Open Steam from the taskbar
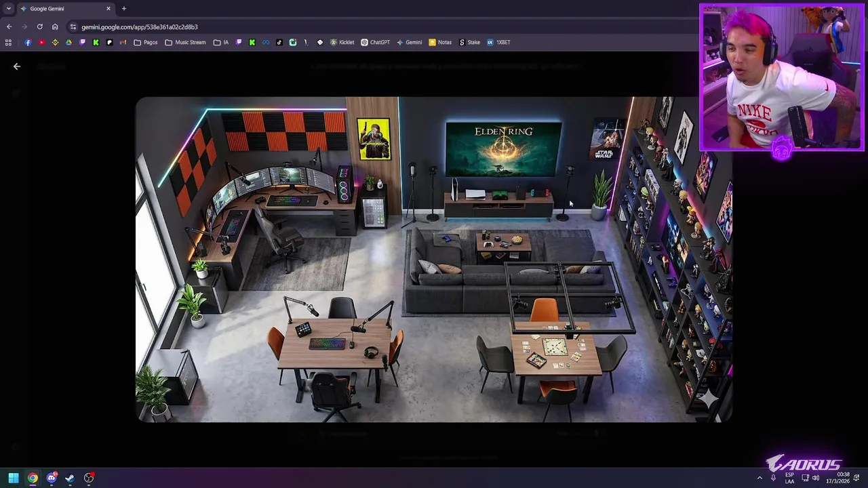 click(x=70, y=478)
